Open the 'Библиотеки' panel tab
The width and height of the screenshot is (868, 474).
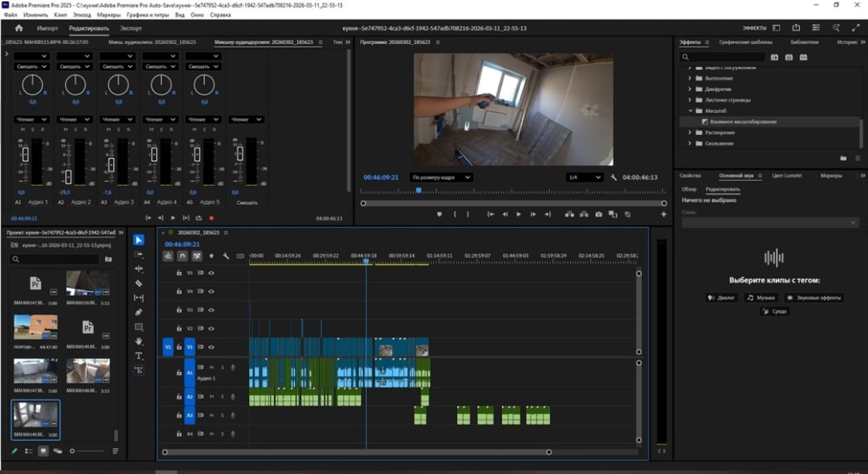click(804, 42)
